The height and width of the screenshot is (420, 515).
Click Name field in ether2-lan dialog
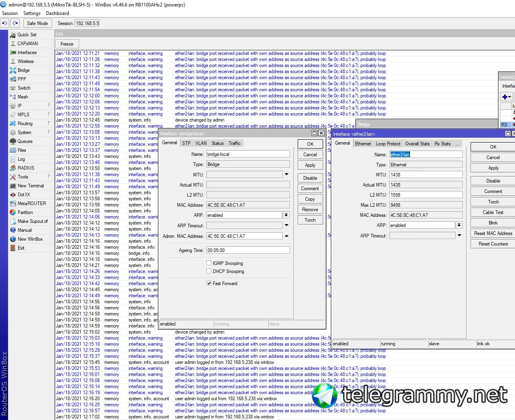coord(426,154)
